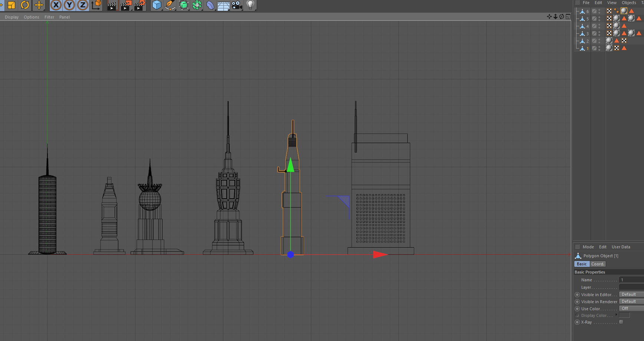The height and width of the screenshot is (341, 644).
Task: Open Visible in Editor dropdown
Action: [631, 294]
